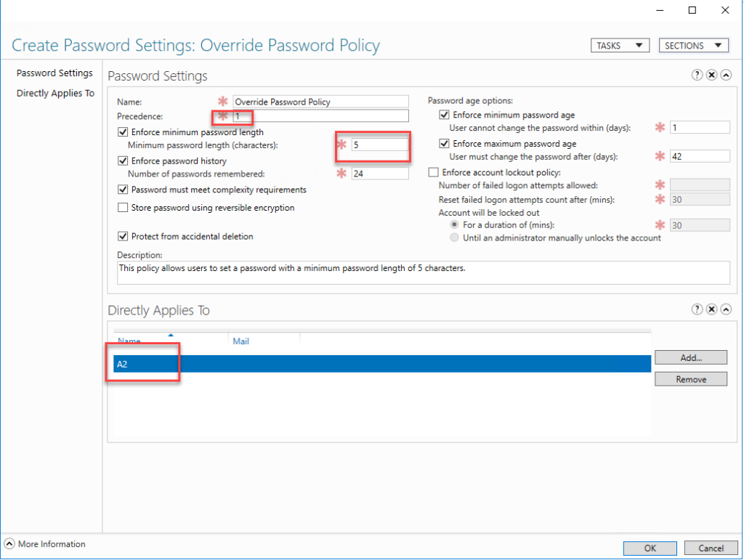744x560 pixels.
Task: Enable Store password using reversible encryption
Action: [x=123, y=208]
